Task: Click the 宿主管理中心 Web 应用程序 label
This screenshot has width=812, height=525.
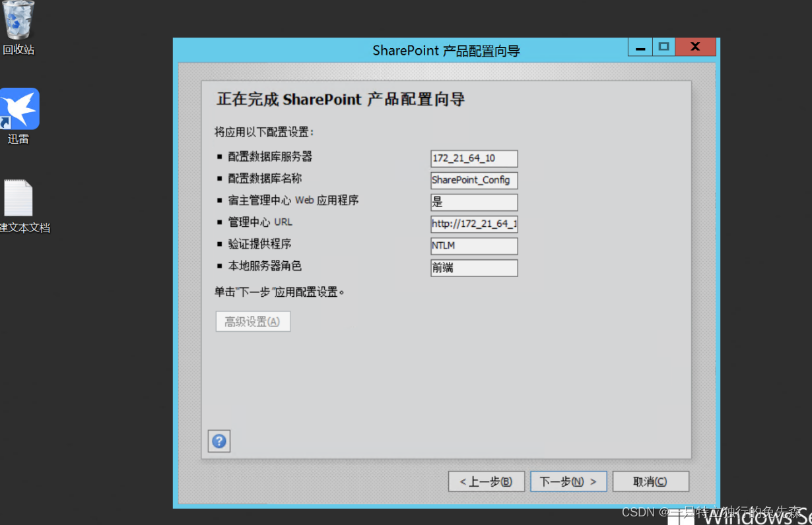Action: click(293, 200)
